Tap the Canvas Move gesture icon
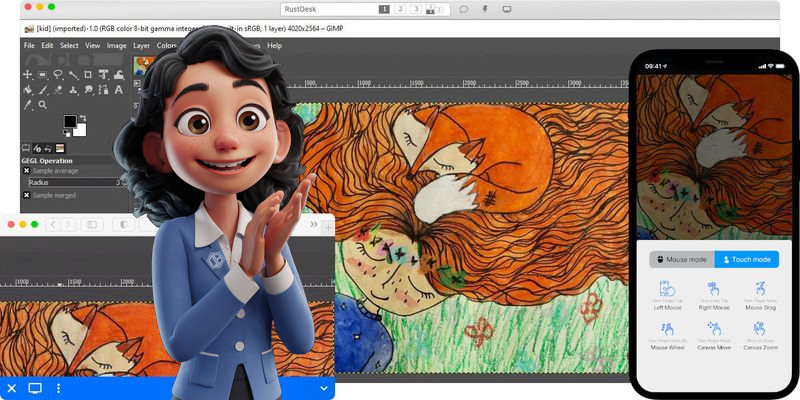Screen dimensions: 800x400 tap(713, 329)
